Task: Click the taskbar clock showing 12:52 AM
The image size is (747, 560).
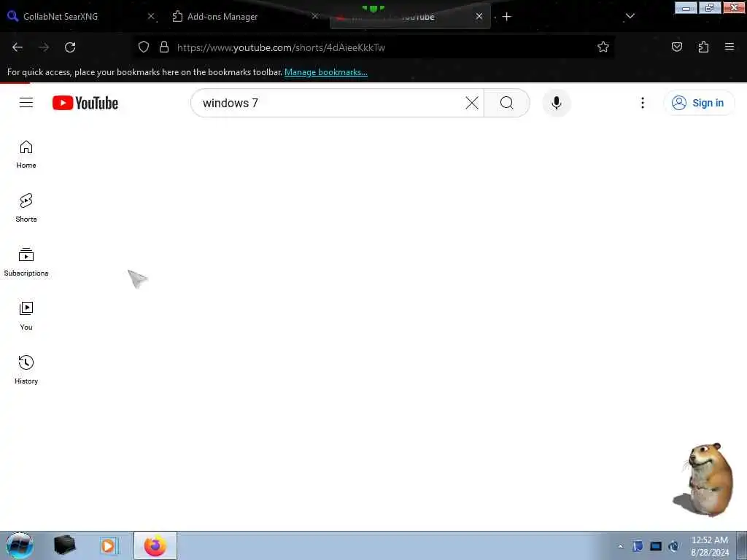Action: click(710, 546)
